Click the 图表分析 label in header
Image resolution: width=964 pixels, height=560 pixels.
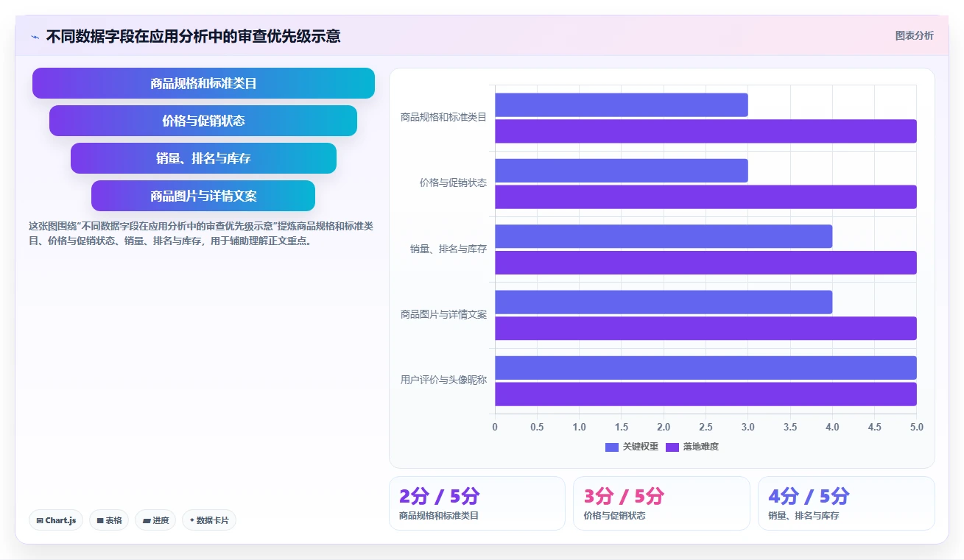point(914,35)
